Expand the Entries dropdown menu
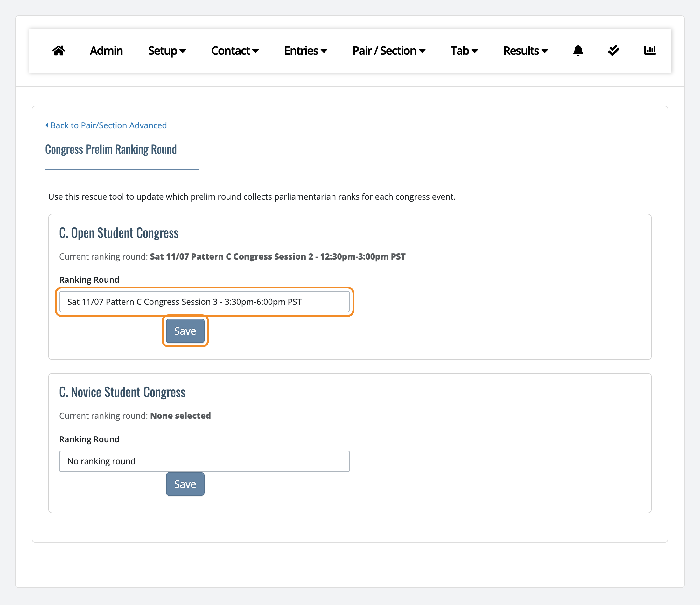Screen dimensions: 700x605 (x=305, y=51)
